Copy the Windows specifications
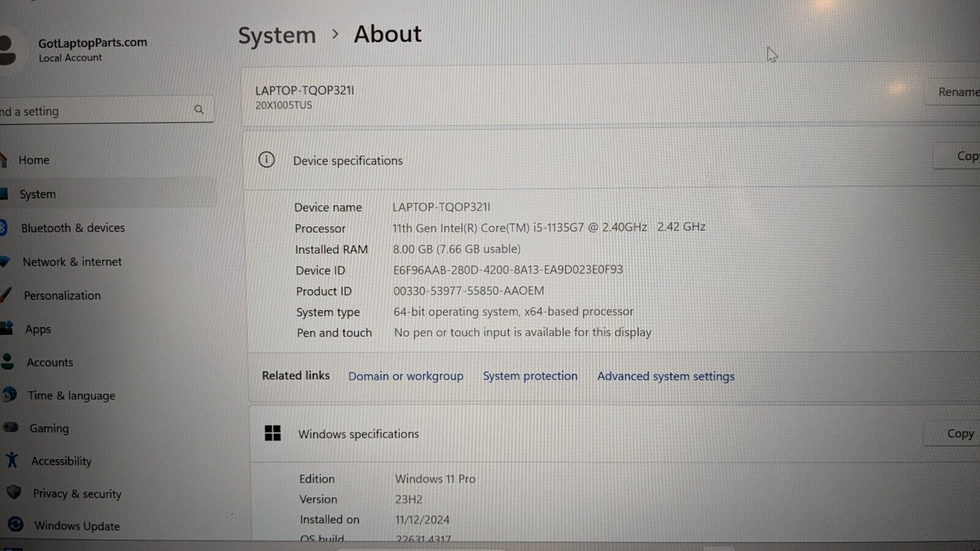Viewport: 980px width, 551px height. [x=952, y=433]
